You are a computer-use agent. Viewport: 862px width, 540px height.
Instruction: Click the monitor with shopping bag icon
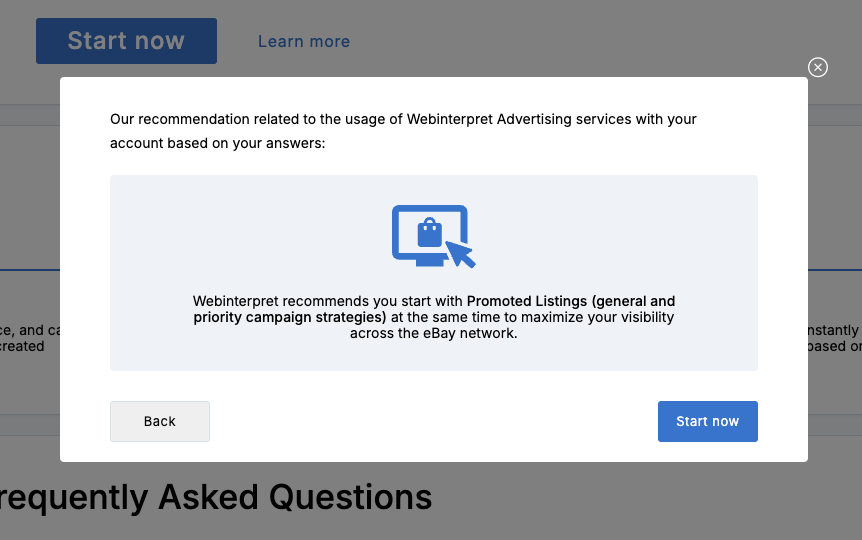(433, 236)
